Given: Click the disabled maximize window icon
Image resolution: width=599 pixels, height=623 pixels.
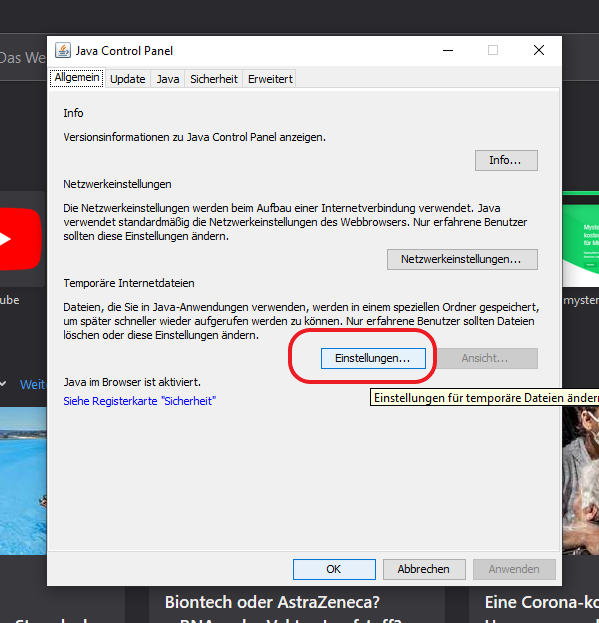Looking at the screenshot, I should click(493, 50).
